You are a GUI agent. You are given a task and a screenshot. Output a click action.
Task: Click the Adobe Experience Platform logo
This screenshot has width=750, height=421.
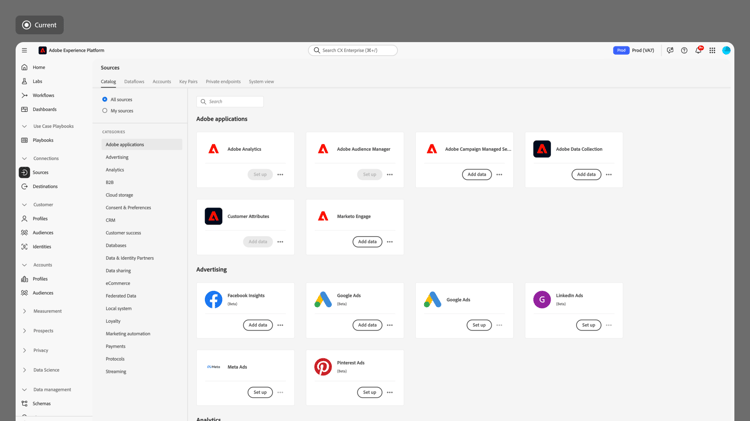(x=43, y=50)
